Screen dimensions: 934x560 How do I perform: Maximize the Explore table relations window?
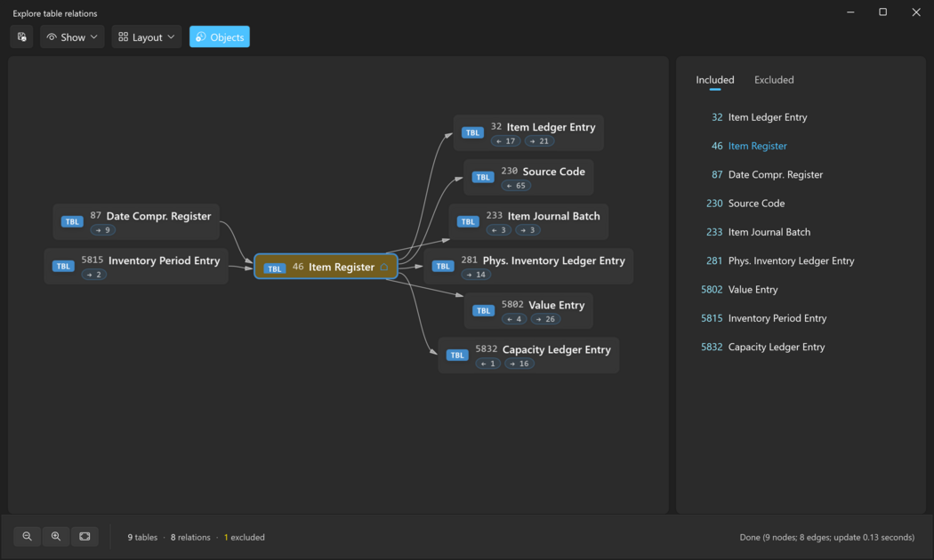click(882, 12)
